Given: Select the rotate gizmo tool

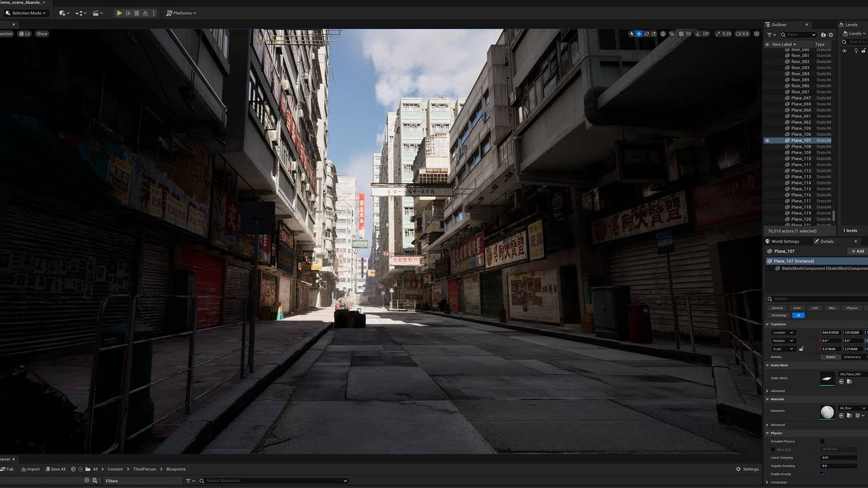Looking at the screenshot, I should point(646,34).
